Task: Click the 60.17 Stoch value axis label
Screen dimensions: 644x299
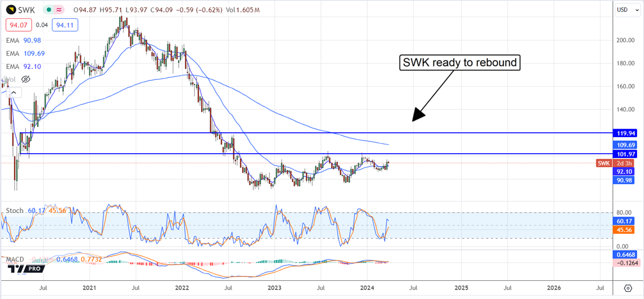Action: click(623, 221)
